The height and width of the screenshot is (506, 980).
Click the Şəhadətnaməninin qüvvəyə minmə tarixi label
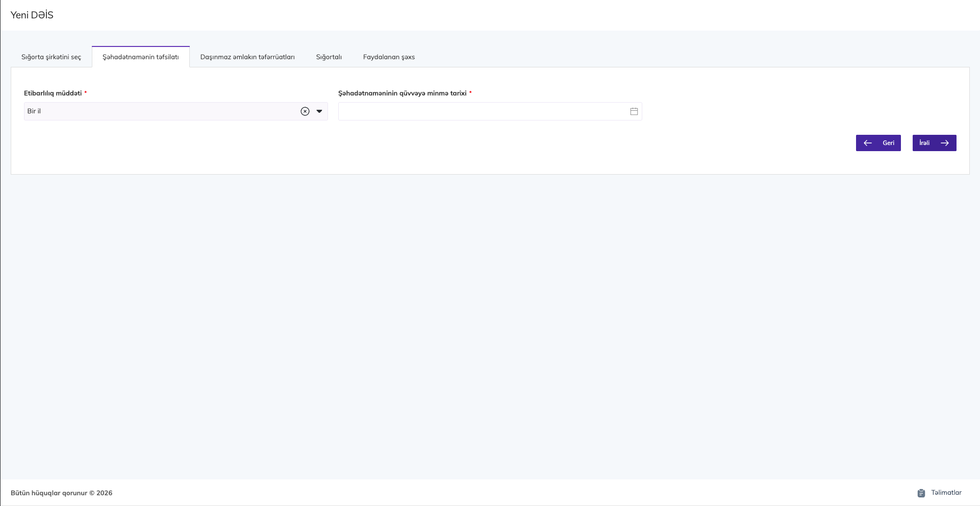[402, 93]
